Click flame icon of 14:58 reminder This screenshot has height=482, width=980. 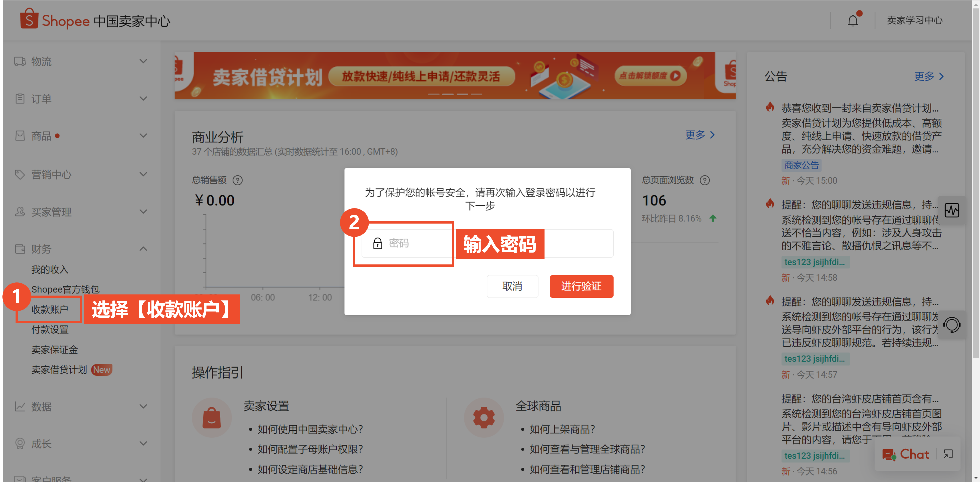coord(770,204)
